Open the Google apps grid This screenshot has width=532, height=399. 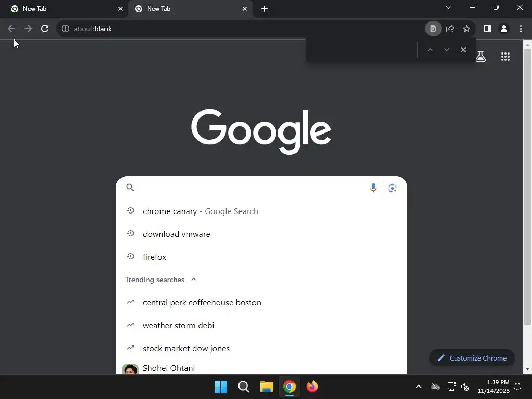pos(506,57)
